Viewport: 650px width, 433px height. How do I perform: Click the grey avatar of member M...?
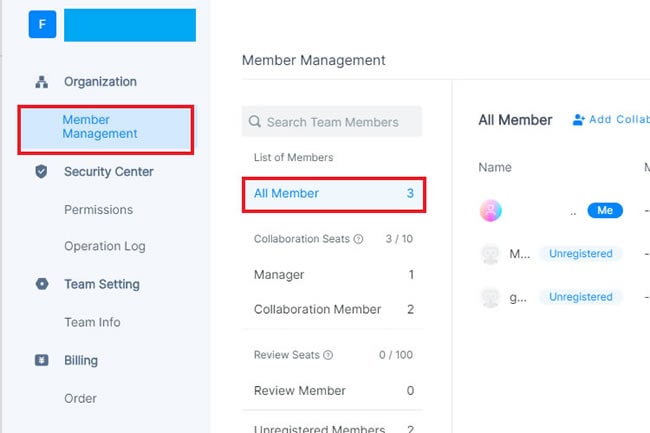pos(490,254)
